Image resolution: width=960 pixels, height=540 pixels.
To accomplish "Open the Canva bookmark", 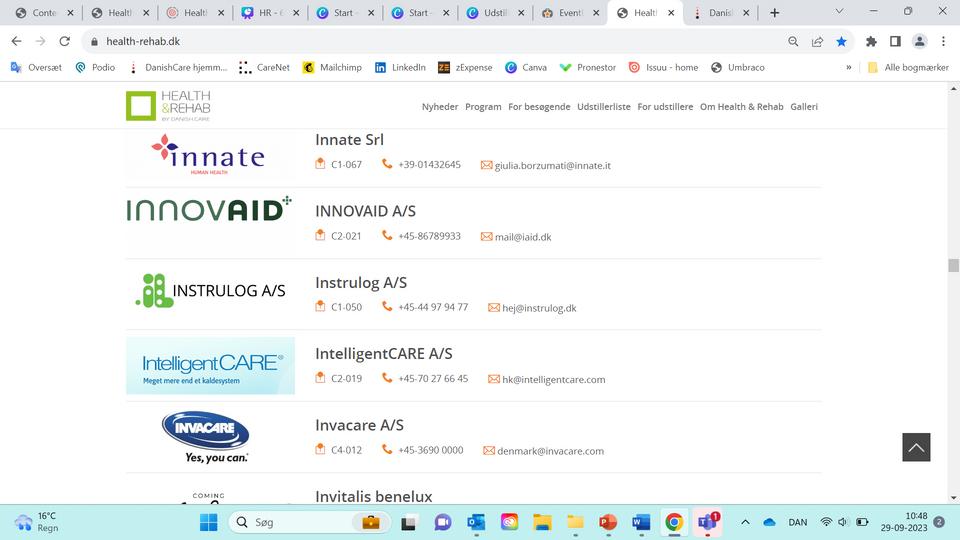I will pyautogui.click(x=526, y=67).
